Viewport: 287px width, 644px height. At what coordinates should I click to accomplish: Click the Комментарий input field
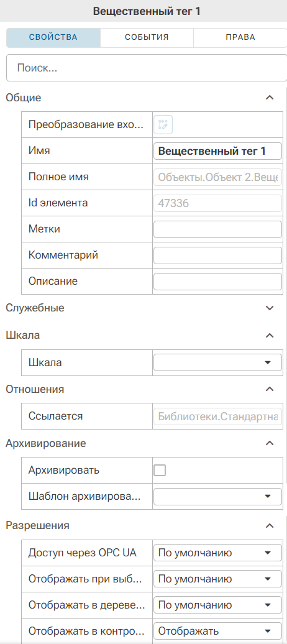[x=217, y=255]
